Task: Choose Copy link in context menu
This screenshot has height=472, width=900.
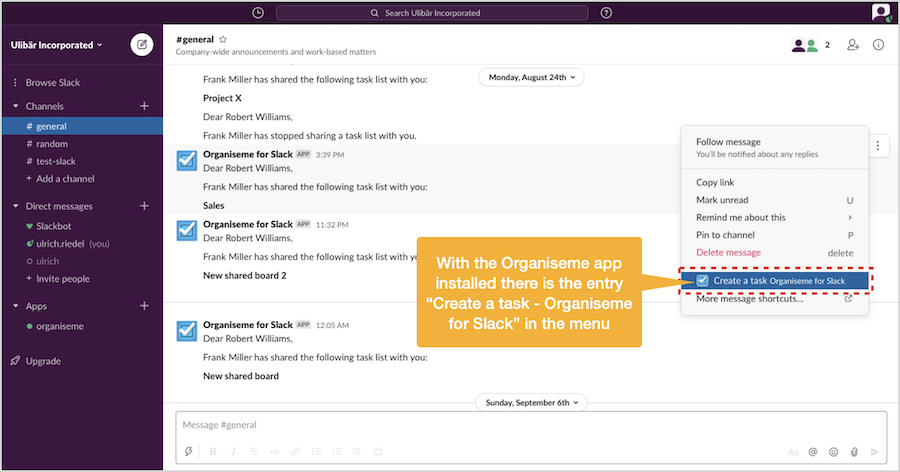Action: pos(774,182)
